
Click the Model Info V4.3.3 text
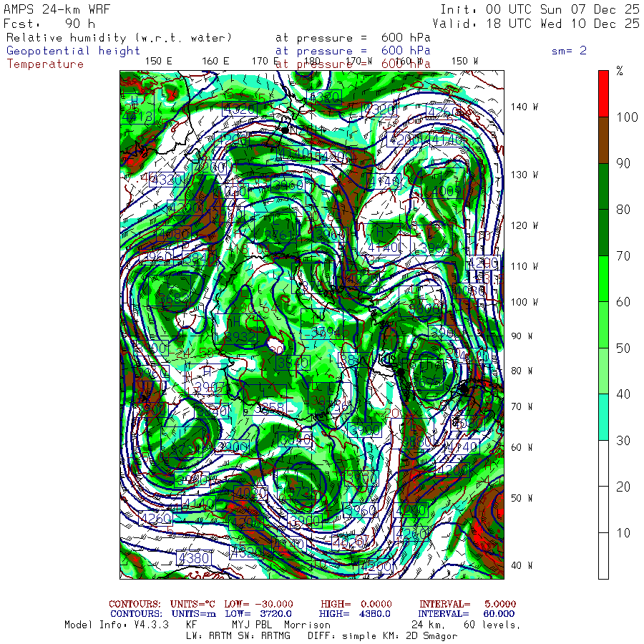click(x=117, y=625)
